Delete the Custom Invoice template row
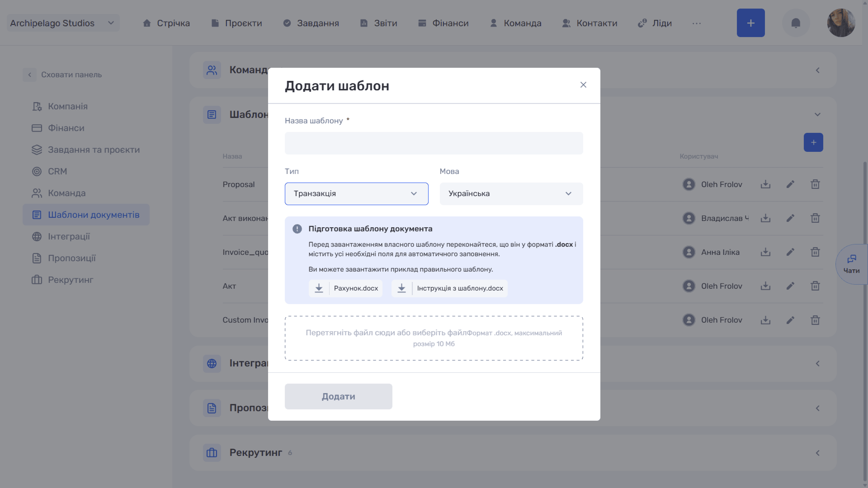 point(815,320)
